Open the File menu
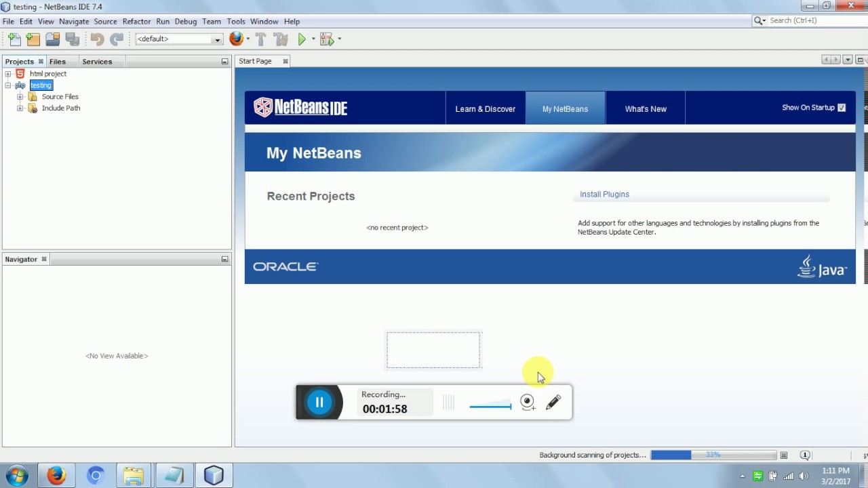This screenshot has width=868, height=488. (x=8, y=22)
